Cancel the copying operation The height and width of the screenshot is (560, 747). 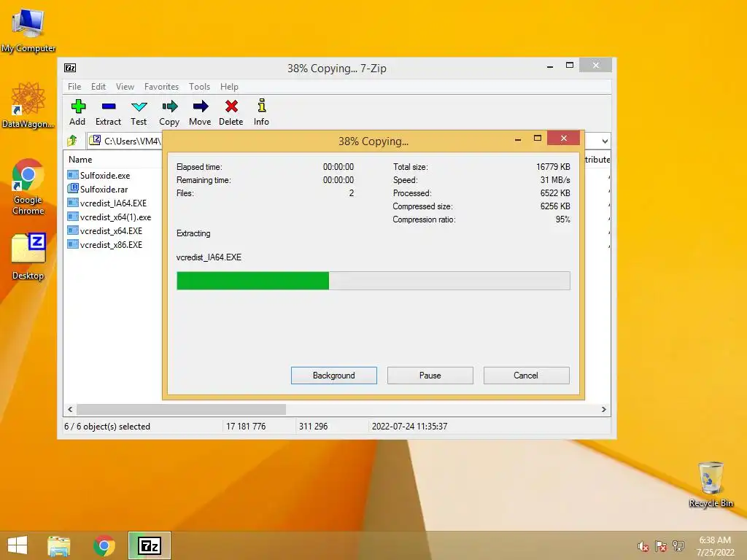(x=527, y=376)
